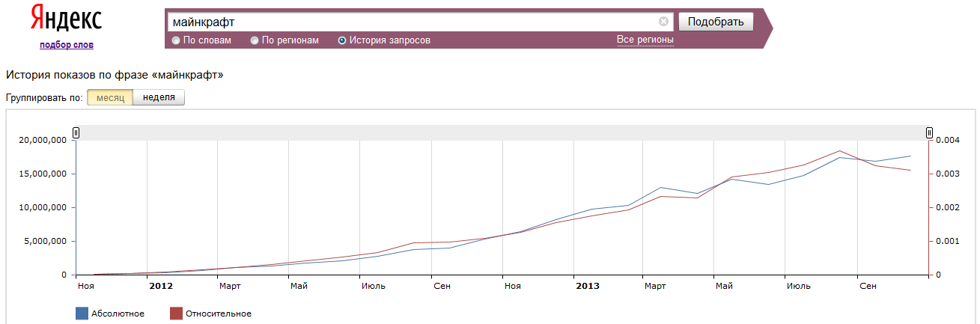
Task: Click the Относительное legend label
Action: pos(219,314)
